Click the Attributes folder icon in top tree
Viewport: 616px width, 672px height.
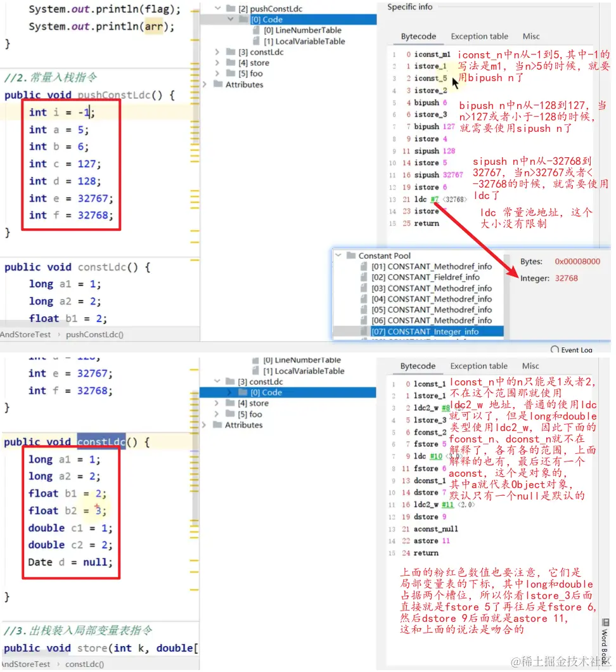218,84
